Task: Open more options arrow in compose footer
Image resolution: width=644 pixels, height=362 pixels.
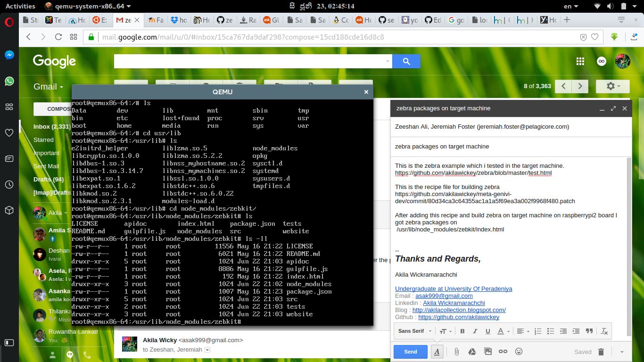Action: coord(622,352)
